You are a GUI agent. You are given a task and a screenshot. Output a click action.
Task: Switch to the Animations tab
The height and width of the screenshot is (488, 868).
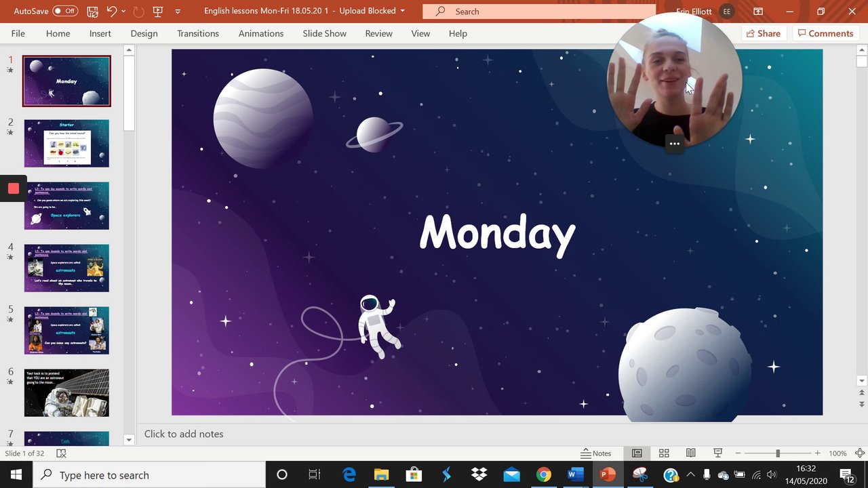coord(261,33)
